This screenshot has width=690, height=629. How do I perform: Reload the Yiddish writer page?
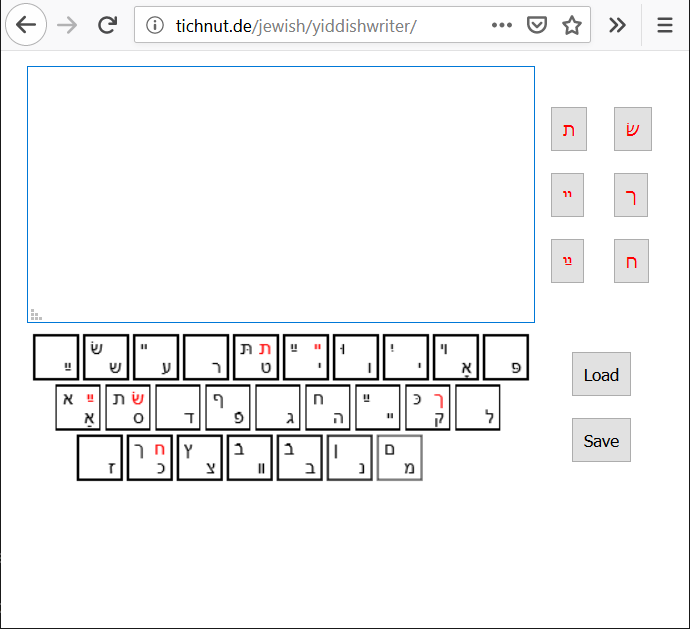pos(107,25)
